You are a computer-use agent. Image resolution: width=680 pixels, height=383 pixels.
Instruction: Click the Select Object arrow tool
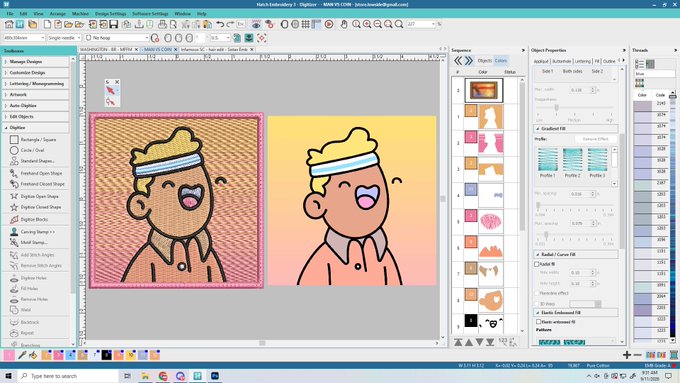click(x=110, y=90)
